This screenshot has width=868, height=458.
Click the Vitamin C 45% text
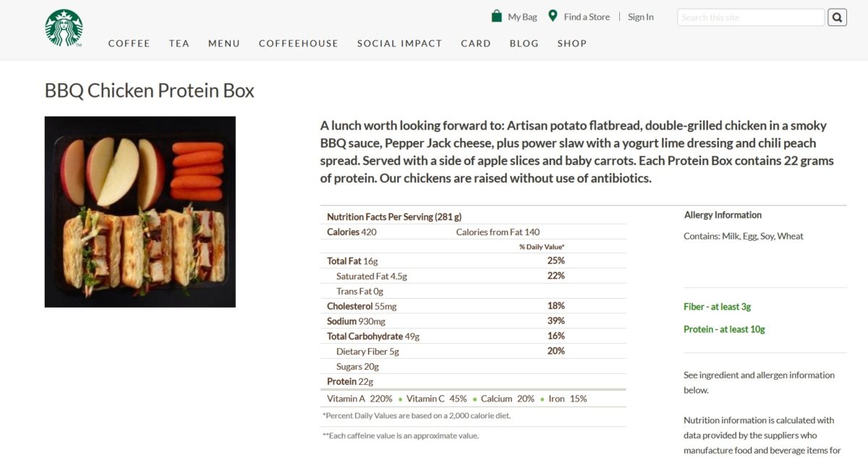click(437, 399)
